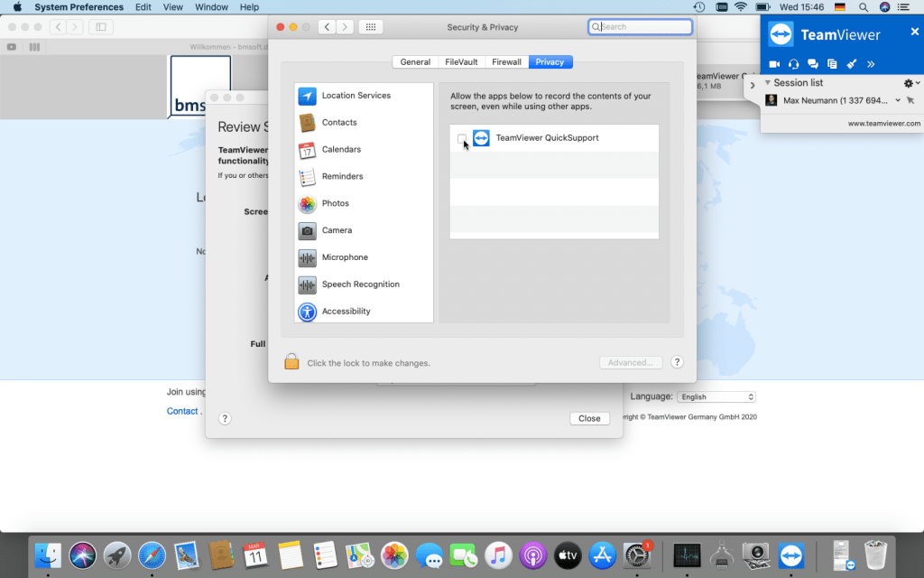924x578 pixels.
Task: Open the Apple menu
Action: [x=17, y=7]
